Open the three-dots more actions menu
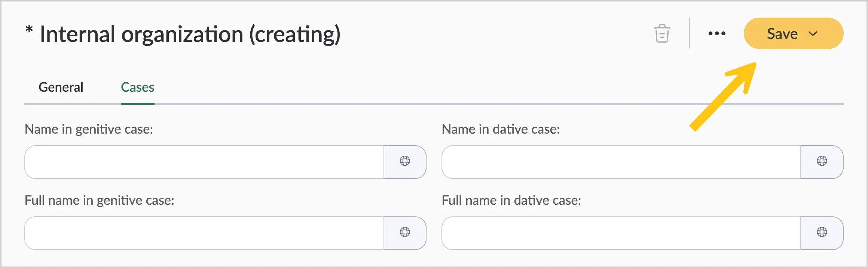 717,34
